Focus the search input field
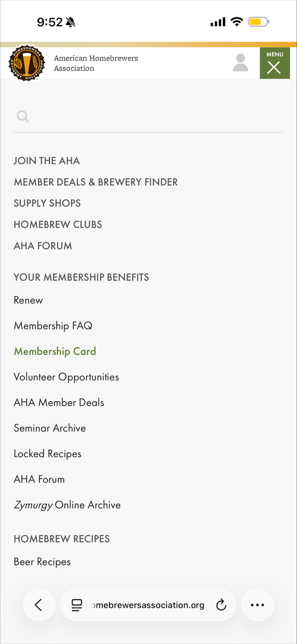 click(x=156, y=117)
